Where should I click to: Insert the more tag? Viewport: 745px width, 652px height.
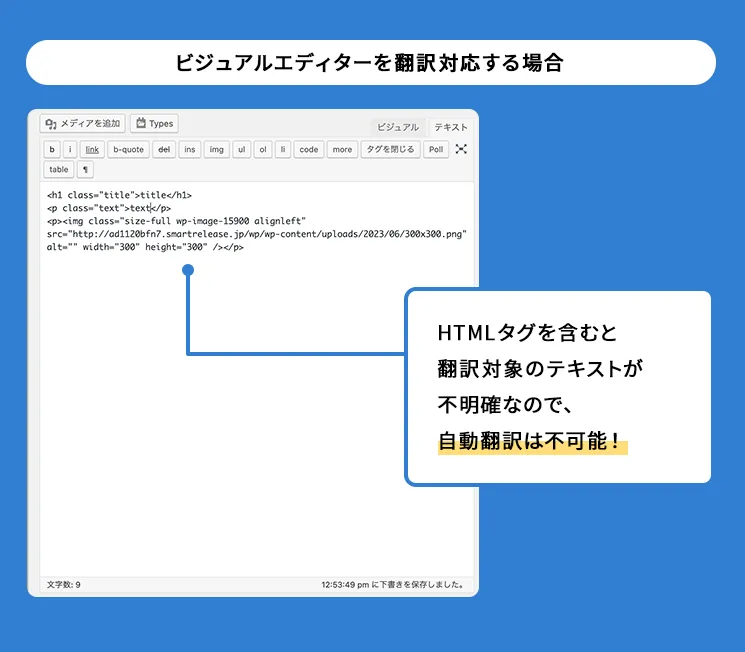(x=342, y=149)
